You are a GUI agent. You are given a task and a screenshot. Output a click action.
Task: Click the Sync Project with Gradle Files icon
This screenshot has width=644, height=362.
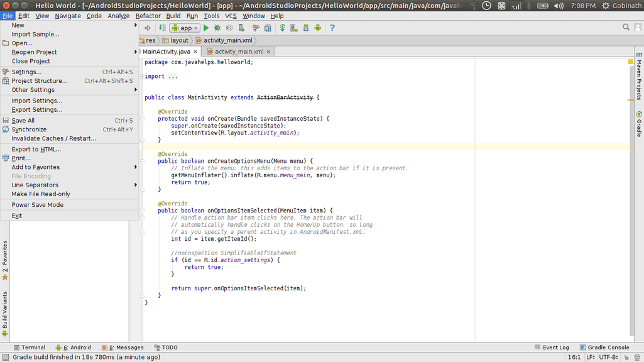(x=282, y=28)
